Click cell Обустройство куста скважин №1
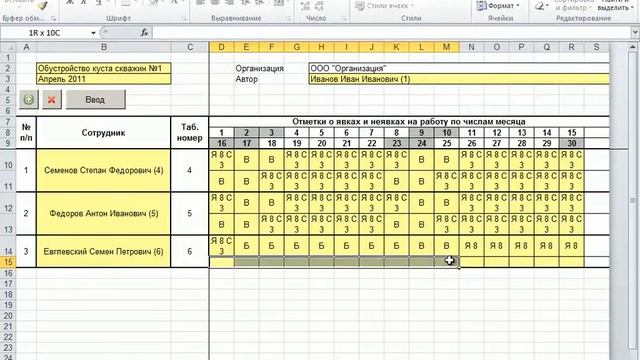The image size is (640, 360). 104,68
